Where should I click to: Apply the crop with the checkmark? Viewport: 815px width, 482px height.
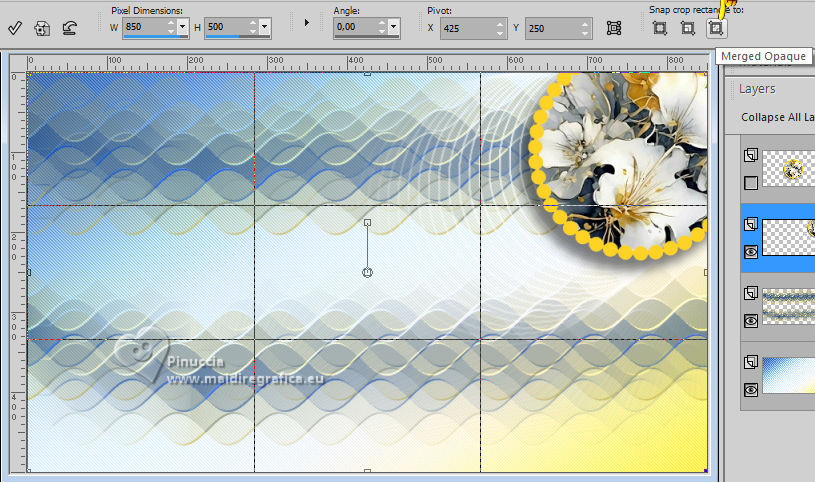point(15,28)
